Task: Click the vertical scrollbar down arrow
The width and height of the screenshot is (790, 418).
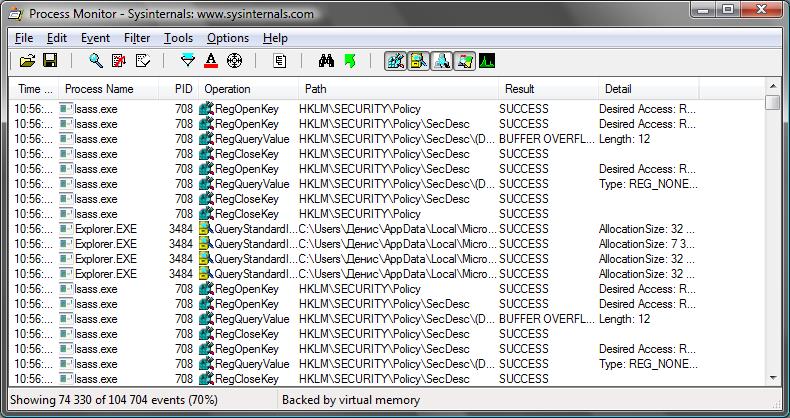Action: coord(772,378)
